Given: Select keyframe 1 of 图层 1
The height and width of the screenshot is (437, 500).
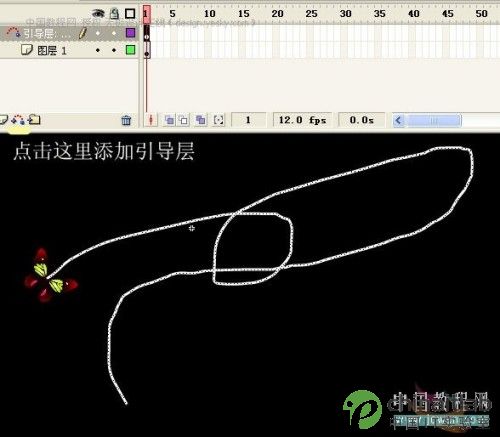Looking at the screenshot, I should (147, 50).
